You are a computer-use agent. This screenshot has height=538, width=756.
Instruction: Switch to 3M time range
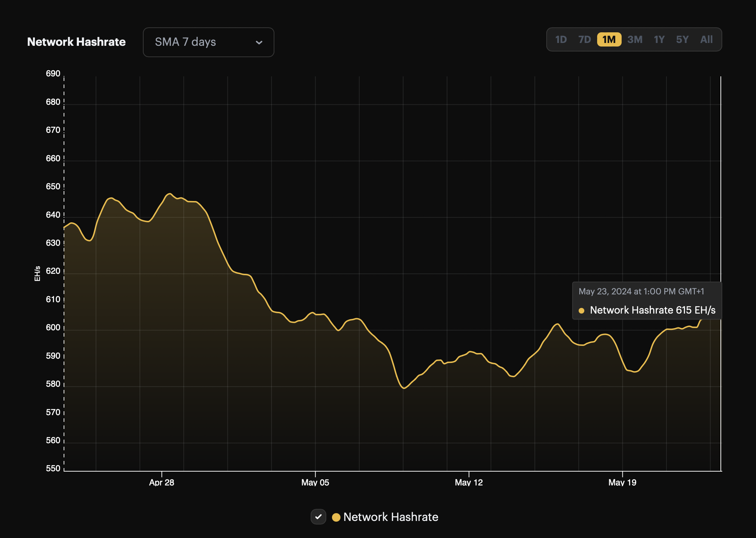point(634,39)
